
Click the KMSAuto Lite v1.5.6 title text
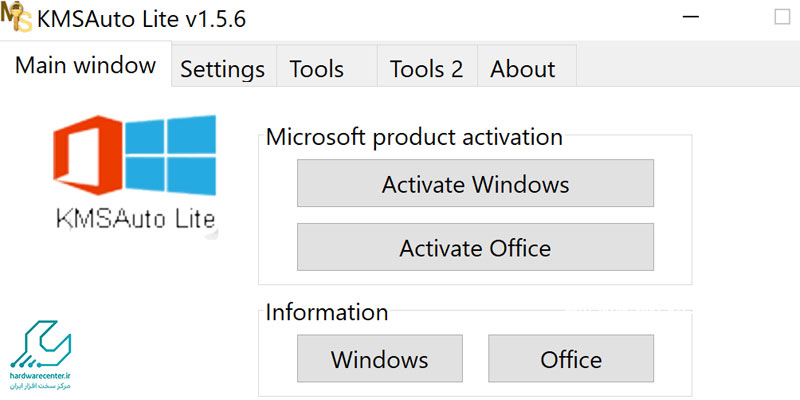point(143,20)
